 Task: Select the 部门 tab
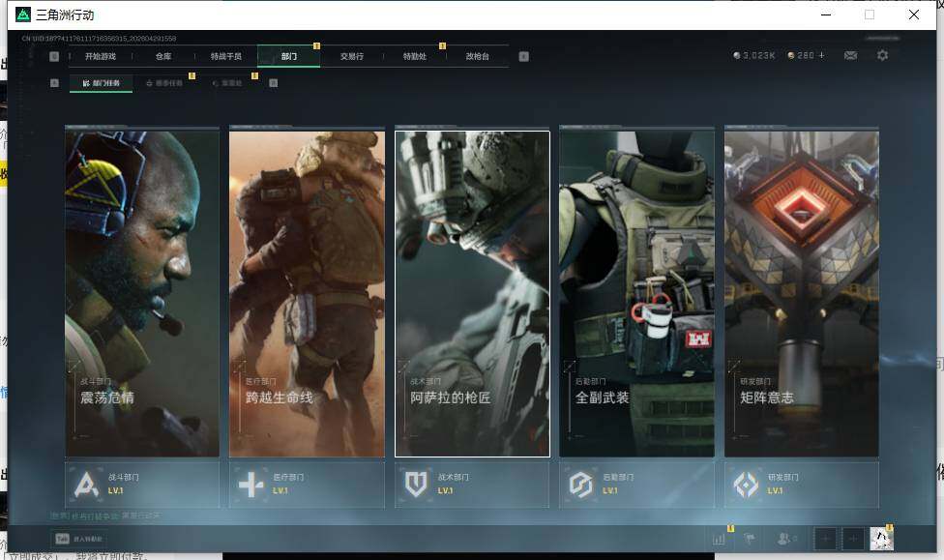[x=288, y=56]
